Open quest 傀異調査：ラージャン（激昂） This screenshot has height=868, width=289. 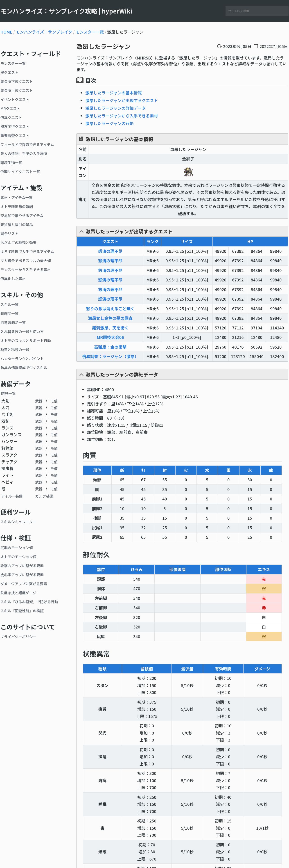click(x=110, y=356)
